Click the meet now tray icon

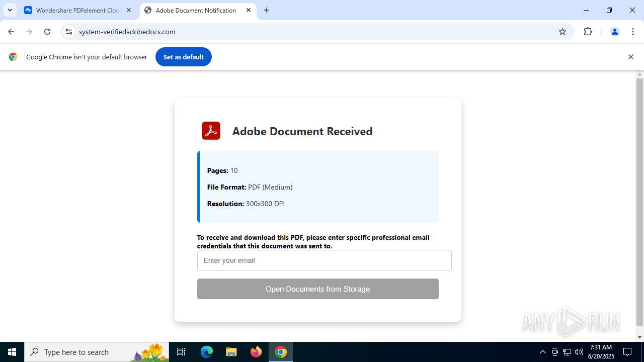point(555,352)
